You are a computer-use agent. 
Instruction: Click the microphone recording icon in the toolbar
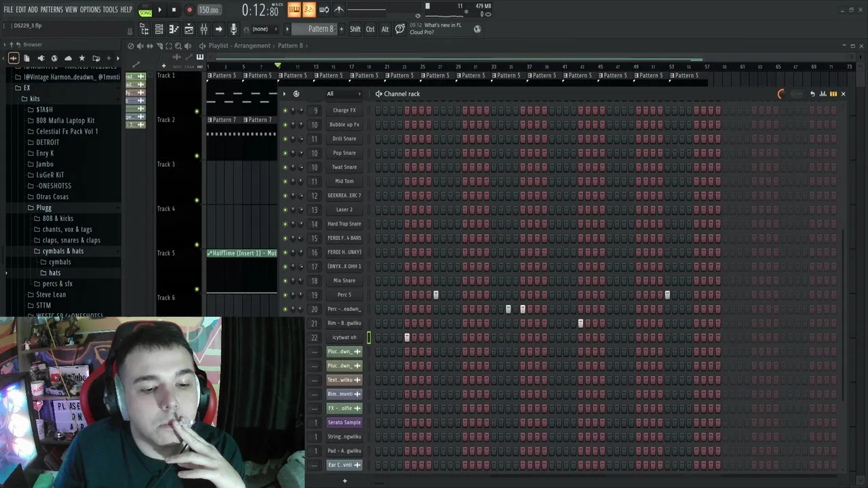(233, 29)
